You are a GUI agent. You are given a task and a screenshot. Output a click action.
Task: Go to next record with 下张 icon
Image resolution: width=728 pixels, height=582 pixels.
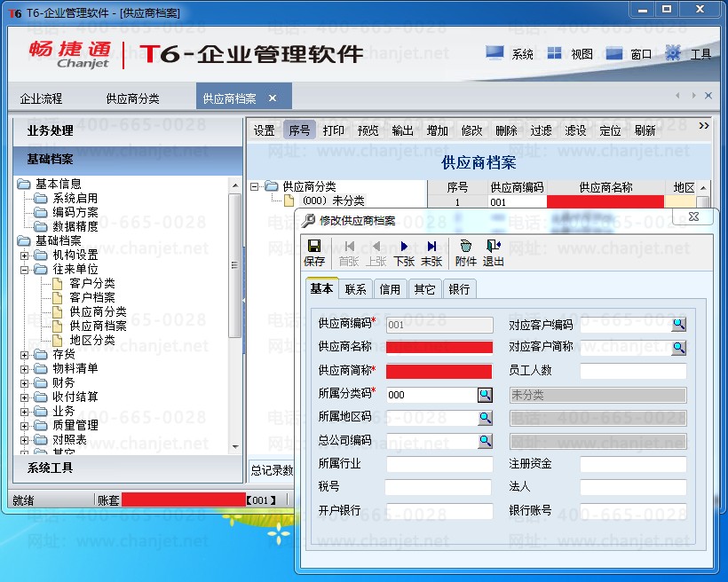(x=404, y=246)
